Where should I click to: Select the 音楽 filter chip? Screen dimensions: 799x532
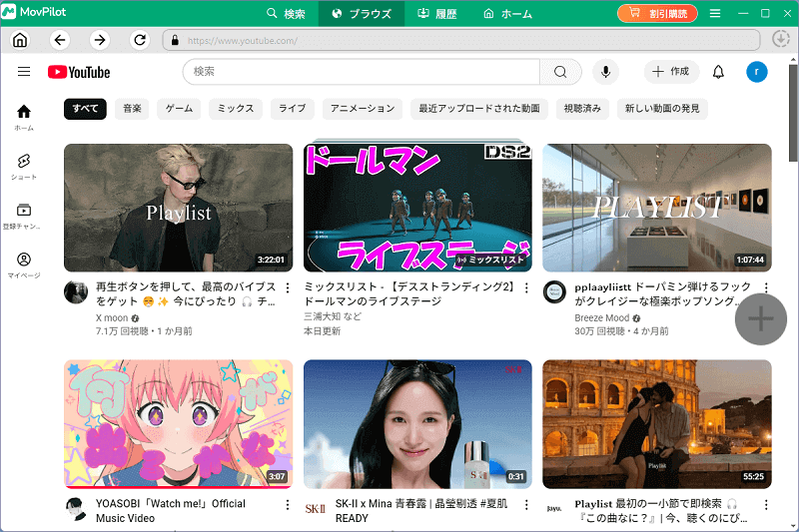132,109
